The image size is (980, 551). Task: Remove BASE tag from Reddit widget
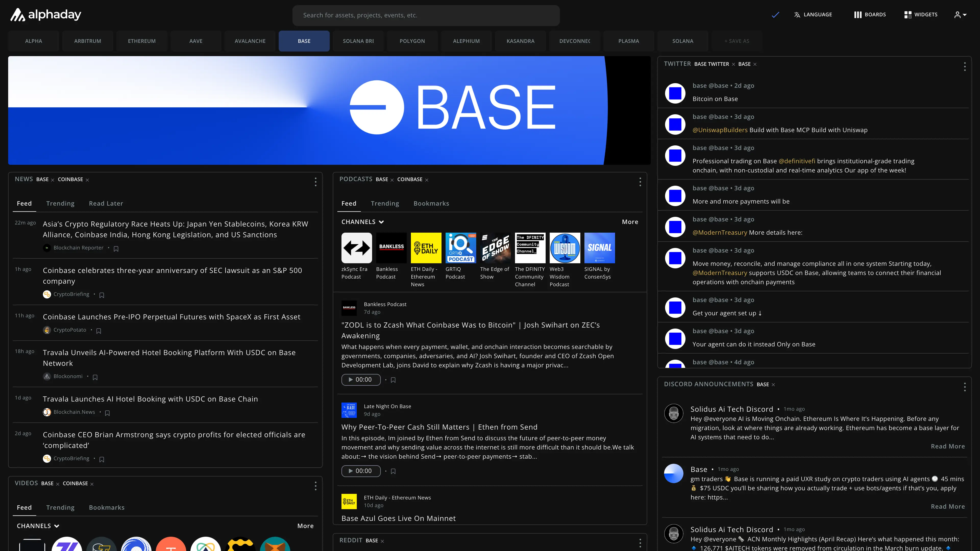tap(382, 541)
